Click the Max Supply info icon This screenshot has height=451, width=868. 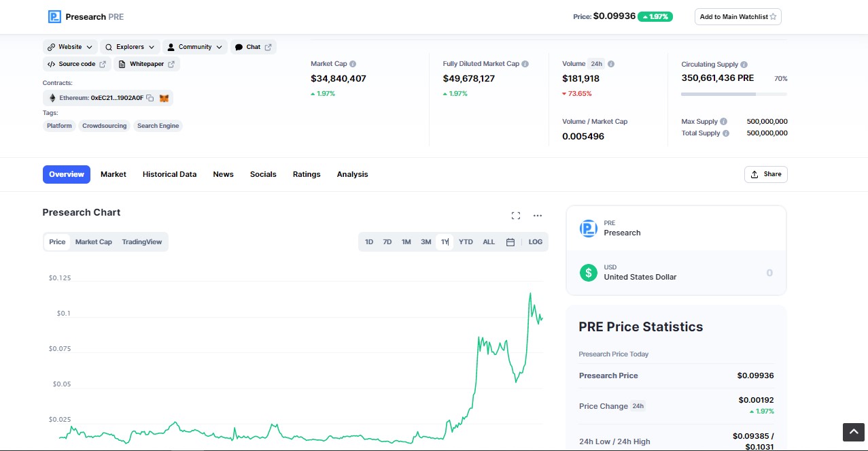pos(723,121)
